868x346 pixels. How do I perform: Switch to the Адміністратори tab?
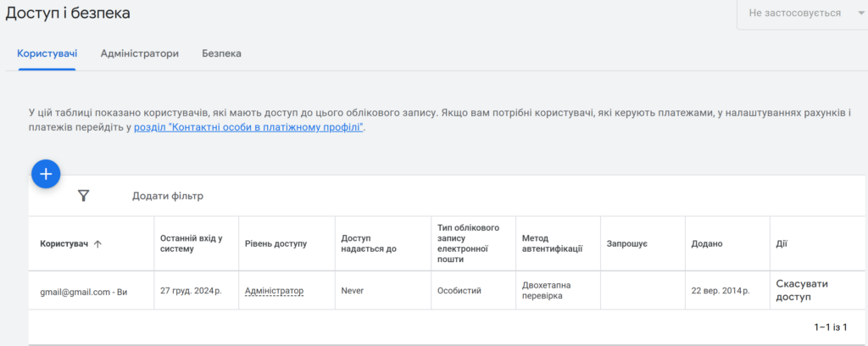[x=140, y=53]
